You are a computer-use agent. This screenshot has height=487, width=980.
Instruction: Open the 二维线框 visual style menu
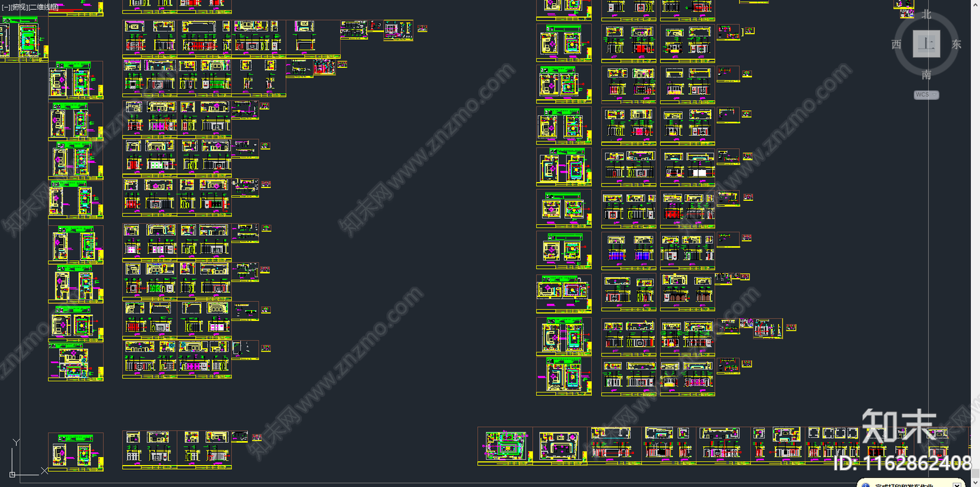[43, 7]
